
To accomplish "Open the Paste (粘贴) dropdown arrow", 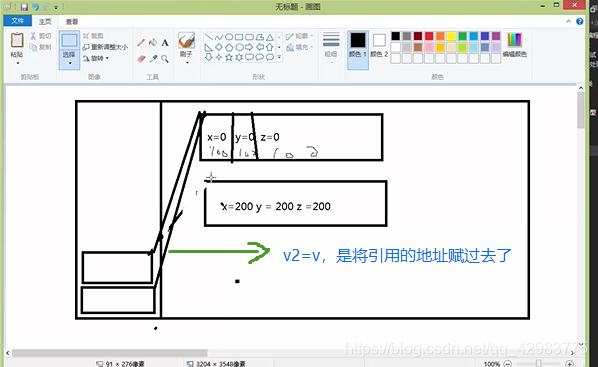I will coord(17,63).
